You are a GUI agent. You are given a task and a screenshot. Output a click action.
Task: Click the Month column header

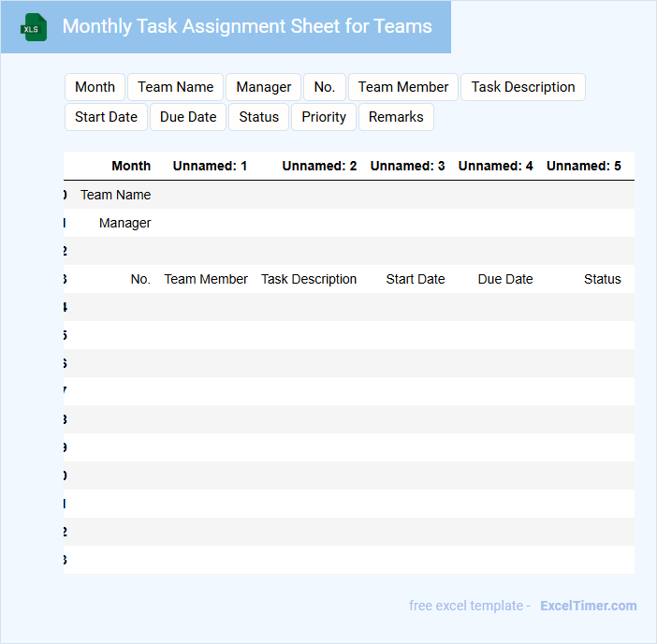click(x=131, y=166)
